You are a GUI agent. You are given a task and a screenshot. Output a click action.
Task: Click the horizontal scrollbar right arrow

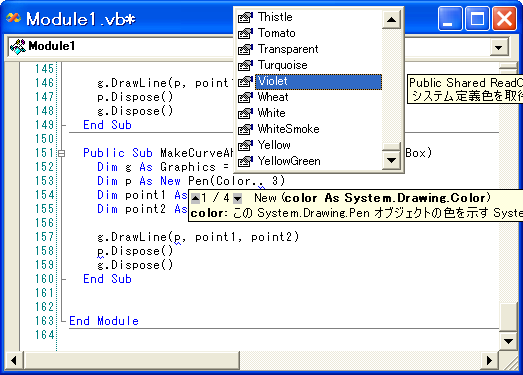tap(489, 360)
